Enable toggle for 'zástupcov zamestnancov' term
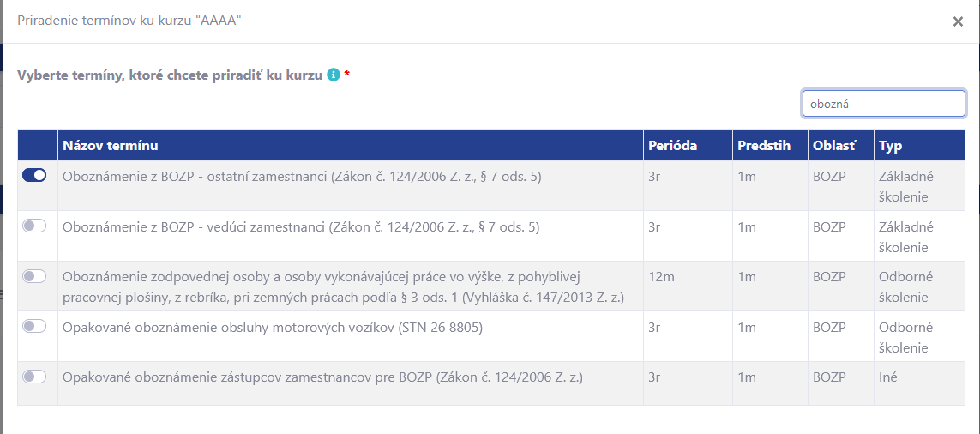 click(34, 376)
